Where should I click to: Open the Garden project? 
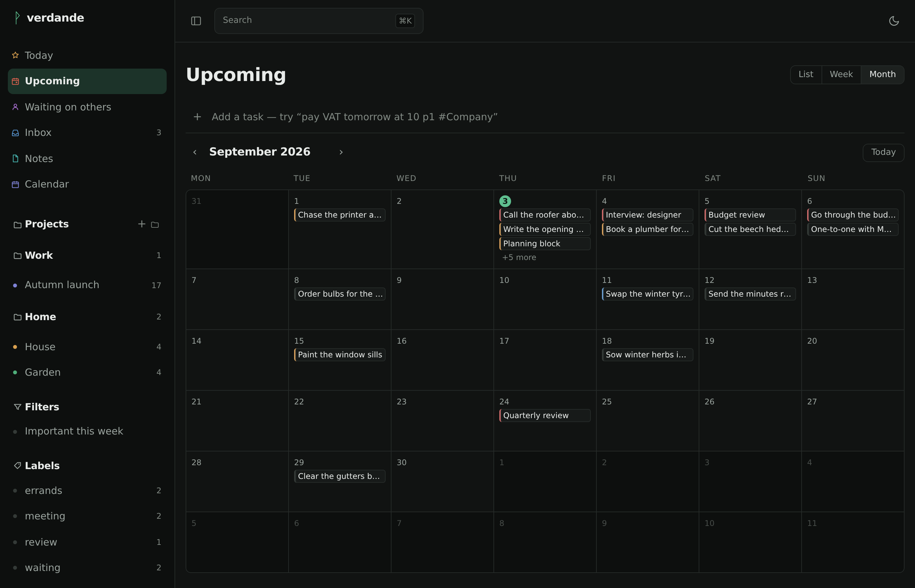pyautogui.click(x=87, y=372)
